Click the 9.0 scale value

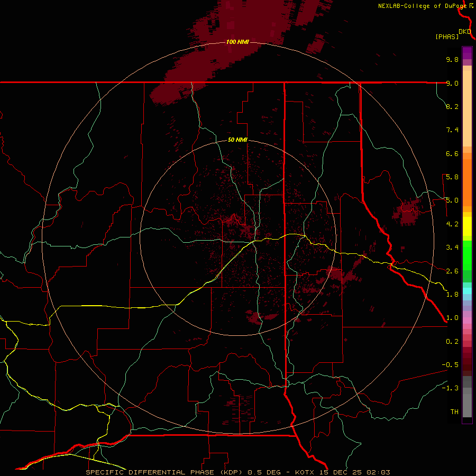(x=452, y=83)
